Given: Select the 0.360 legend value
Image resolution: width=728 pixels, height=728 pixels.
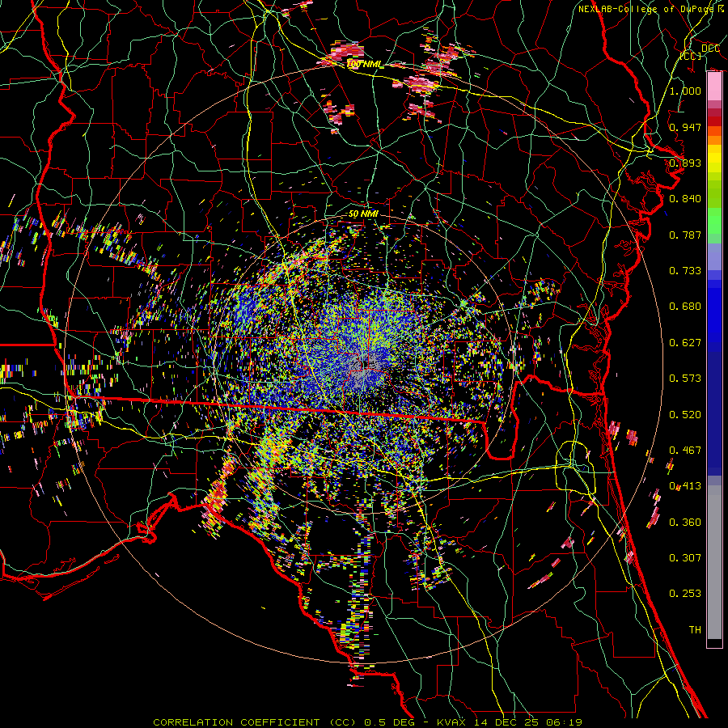Looking at the screenshot, I should [x=685, y=523].
